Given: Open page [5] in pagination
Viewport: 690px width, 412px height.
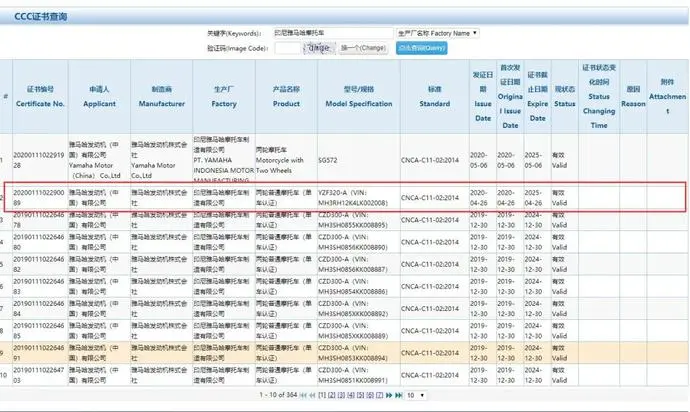Looking at the screenshot, I should pos(360,395).
